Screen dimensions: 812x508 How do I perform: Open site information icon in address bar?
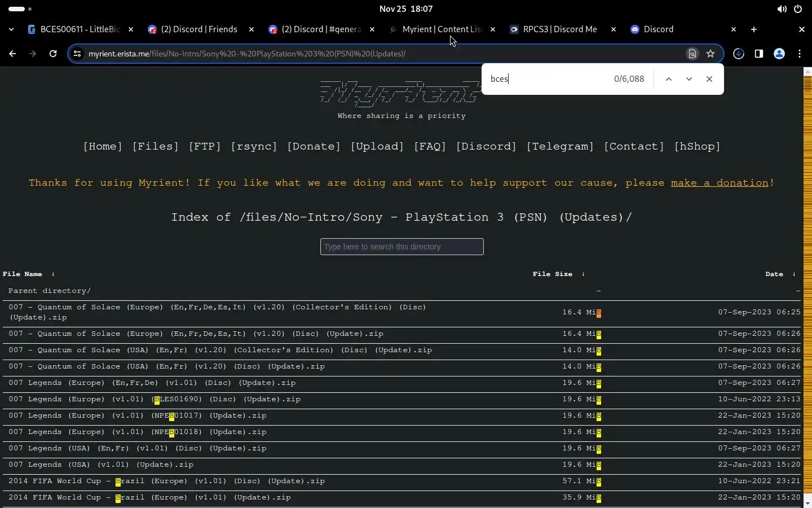tap(78, 54)
